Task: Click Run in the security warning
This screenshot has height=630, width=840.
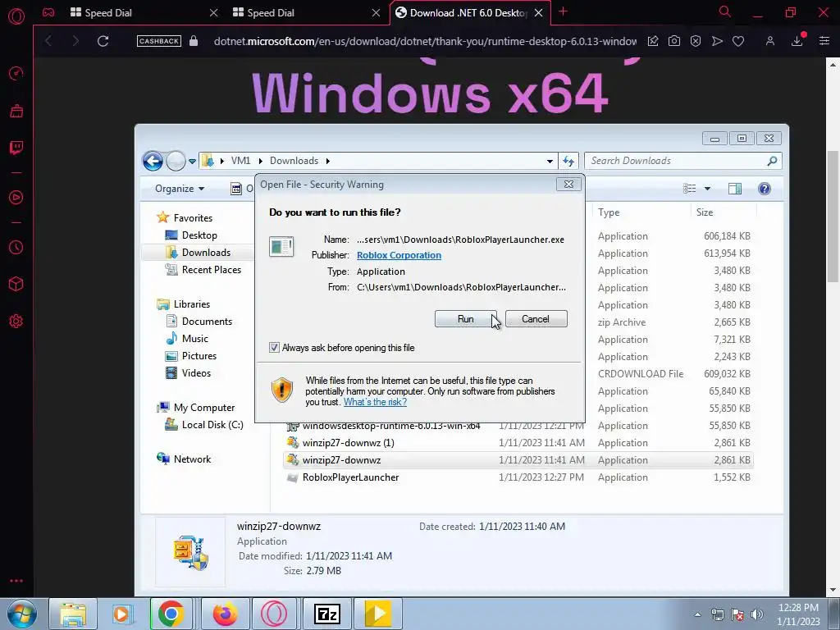Action: (465, 319)
